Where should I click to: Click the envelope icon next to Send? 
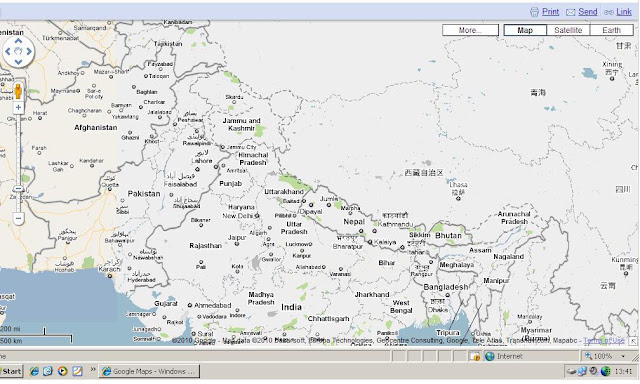[571, 12]
